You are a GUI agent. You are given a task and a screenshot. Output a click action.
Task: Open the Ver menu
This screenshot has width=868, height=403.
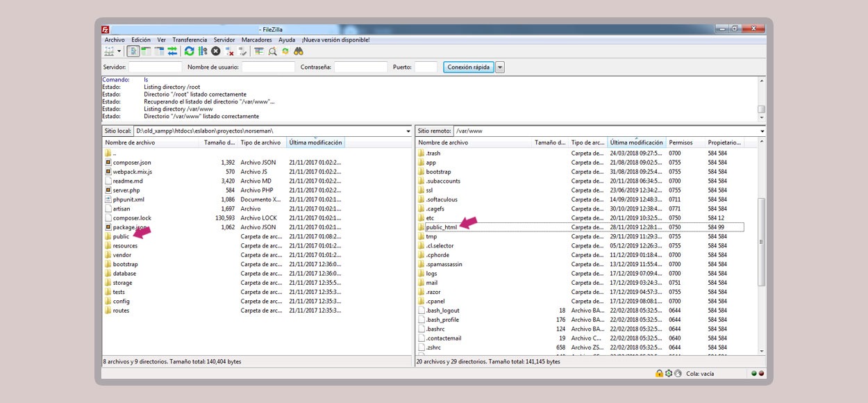click(x=161, y=40)
